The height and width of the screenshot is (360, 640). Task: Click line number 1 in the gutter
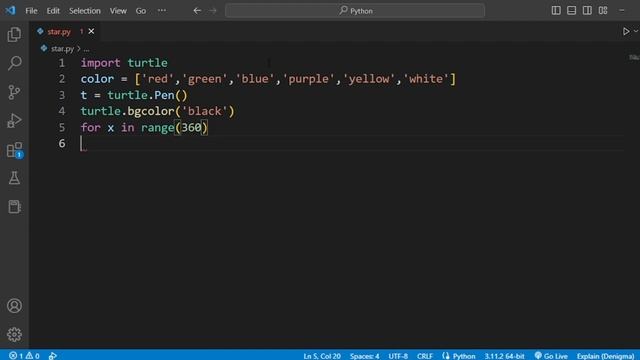tap(62, 63)
